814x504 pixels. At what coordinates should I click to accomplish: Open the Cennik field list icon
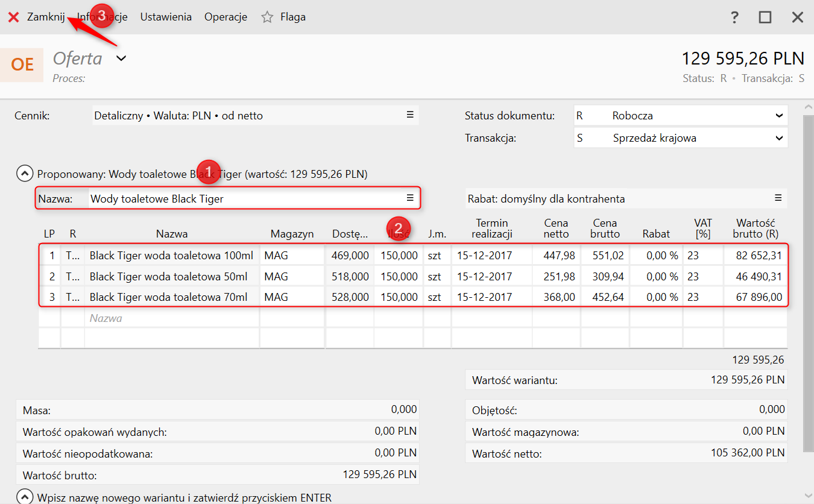coord(410,115)
